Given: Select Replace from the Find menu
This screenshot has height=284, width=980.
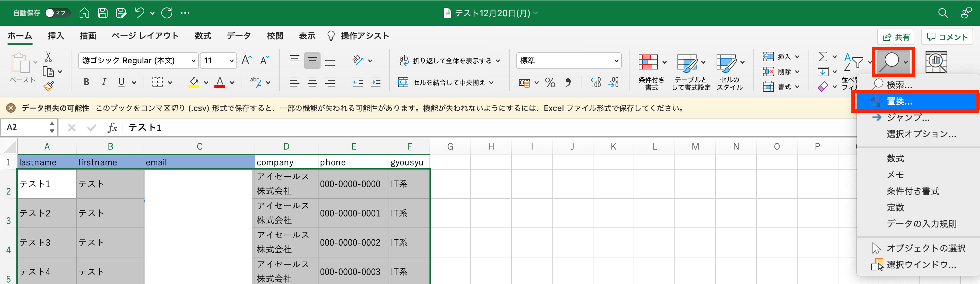Looking at the screenshot, I should [x=899, y=101].
